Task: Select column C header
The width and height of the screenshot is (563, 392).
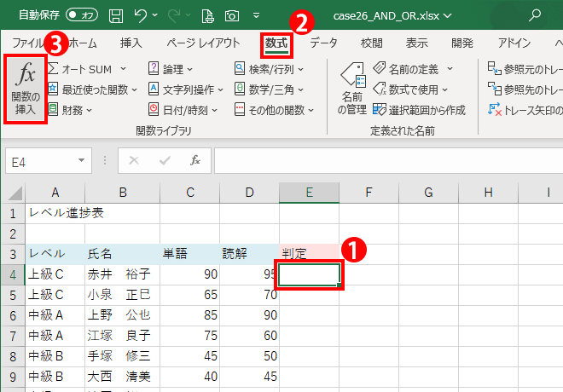Action: [189, 193]
